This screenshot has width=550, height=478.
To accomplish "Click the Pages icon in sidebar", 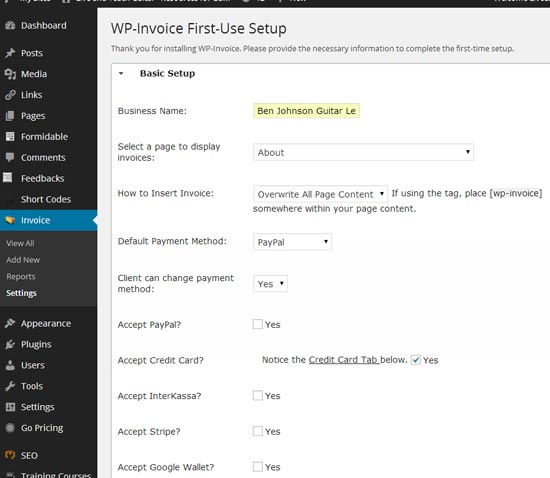I will [10, 116].
